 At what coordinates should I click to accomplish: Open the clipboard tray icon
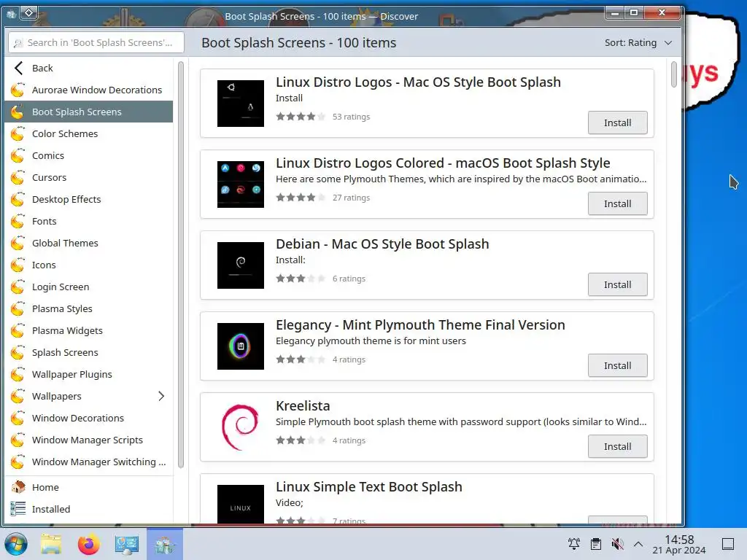[x=595, y=544]
